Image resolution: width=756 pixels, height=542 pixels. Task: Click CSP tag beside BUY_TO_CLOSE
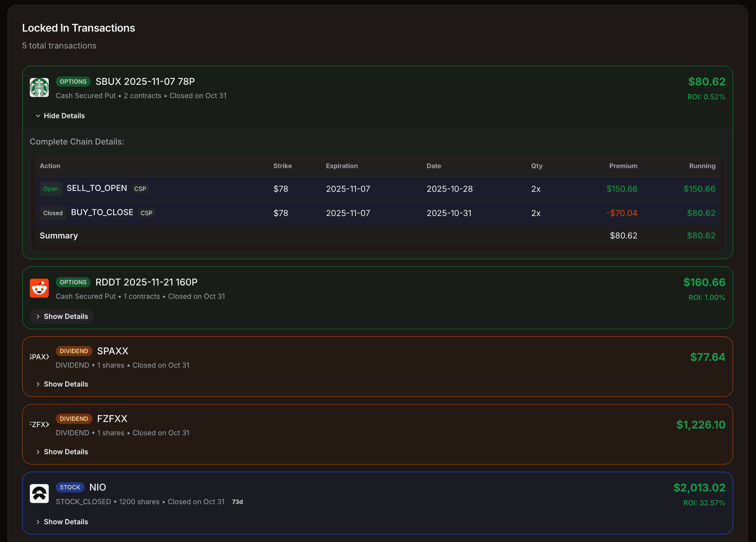(x=147, y=213)
